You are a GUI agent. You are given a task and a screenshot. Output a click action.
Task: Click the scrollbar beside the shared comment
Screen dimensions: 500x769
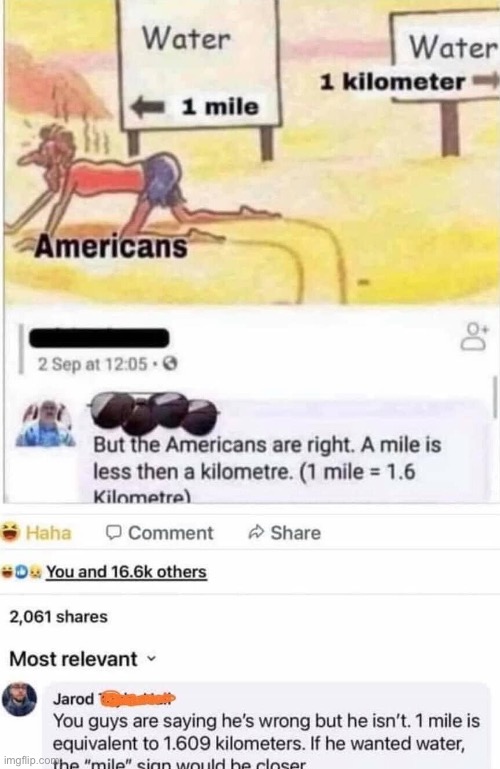pyautogui.click(x=495, y=397)
